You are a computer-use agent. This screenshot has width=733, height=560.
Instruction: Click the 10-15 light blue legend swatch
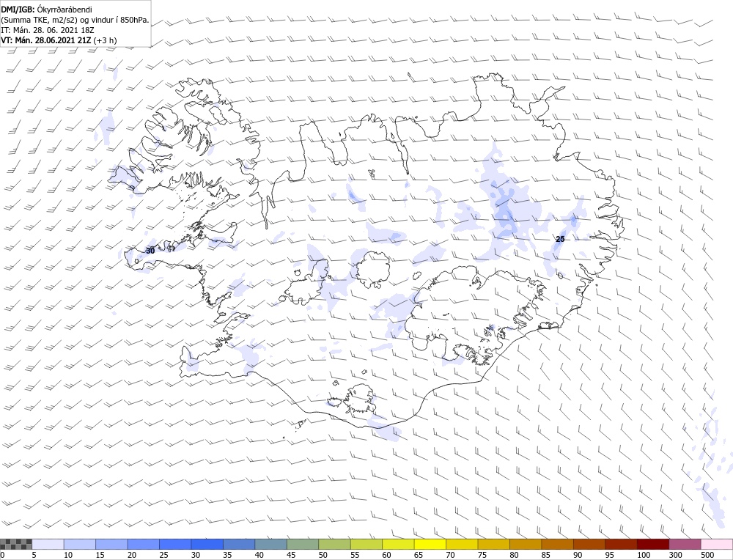pos(79,544)
